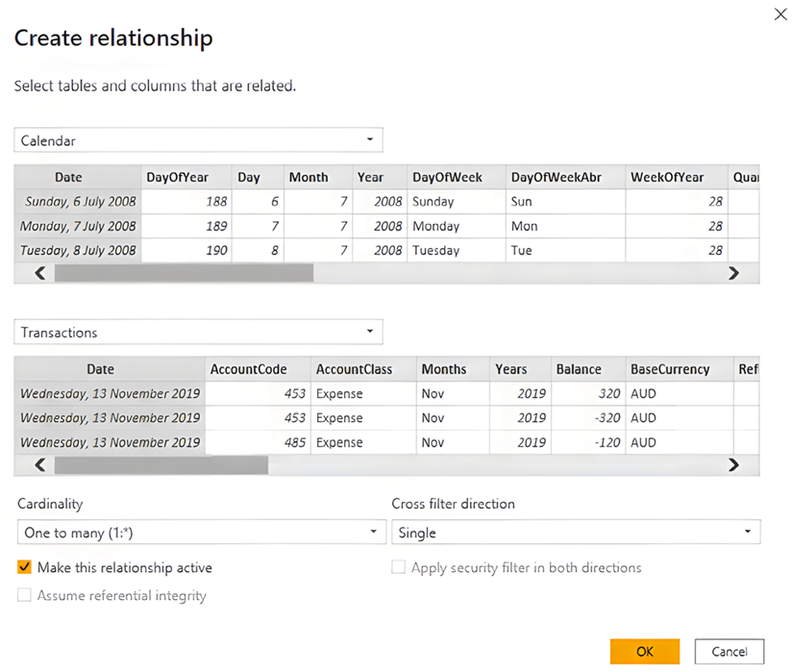Select the DayOfWeek column header
This screenshot has height=672, width=792.
pyautogui.click(x=447, y=177)
